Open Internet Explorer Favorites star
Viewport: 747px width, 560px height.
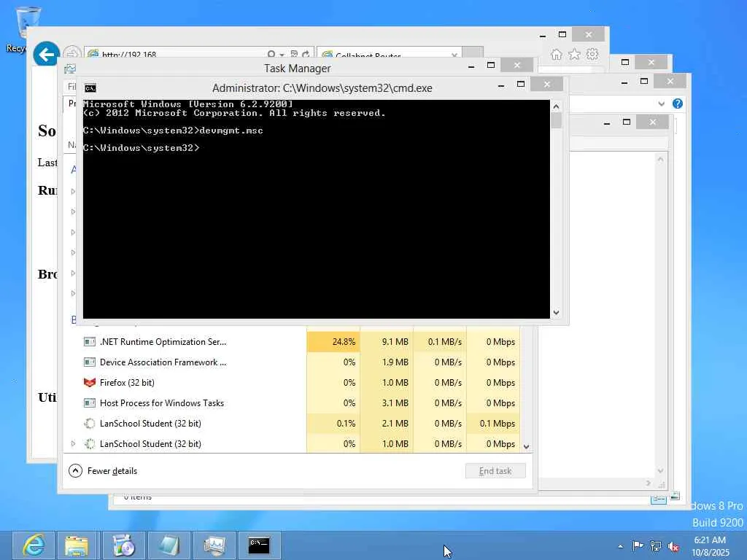574,55
